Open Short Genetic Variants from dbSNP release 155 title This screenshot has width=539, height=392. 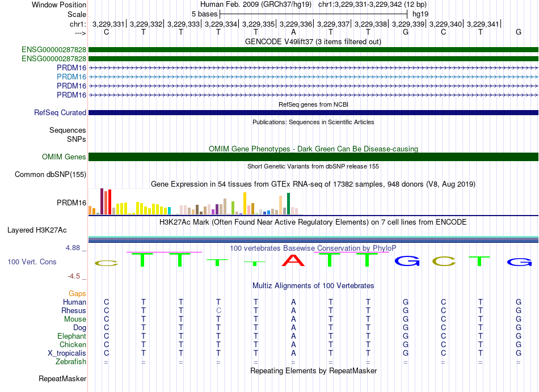[x=313, y=166]
